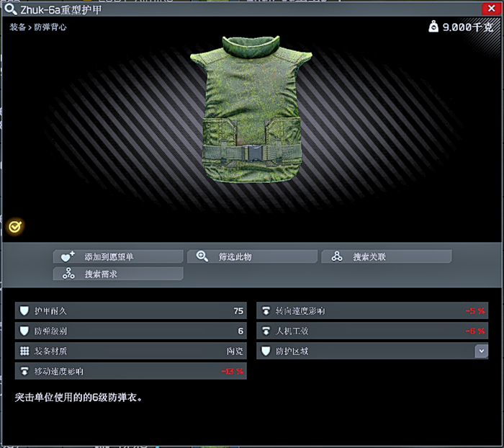Screen dimensions: 504x448
Task: Filter by this item with 筛选此物
Action: point(252,256)
